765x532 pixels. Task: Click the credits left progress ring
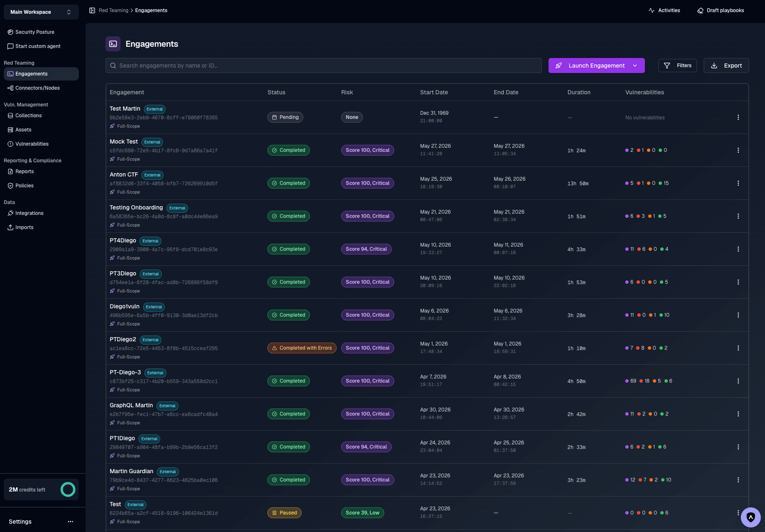(68, 489)
